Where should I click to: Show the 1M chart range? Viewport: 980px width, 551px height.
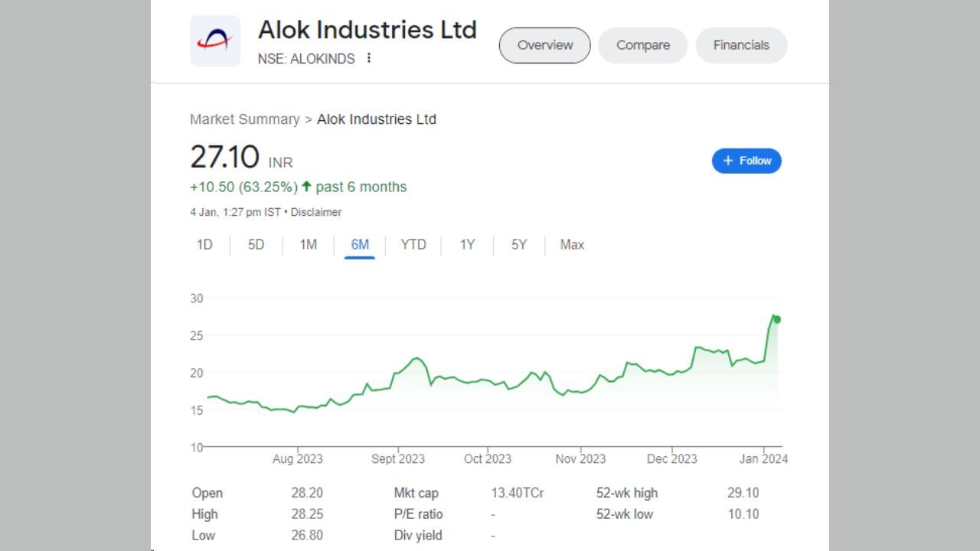[x=308, y=245]
